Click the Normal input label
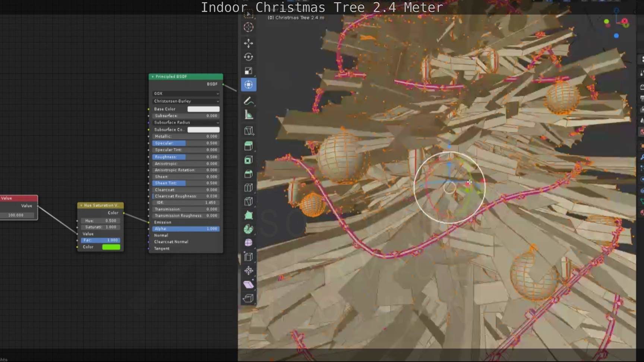 [x=161, y=235]
